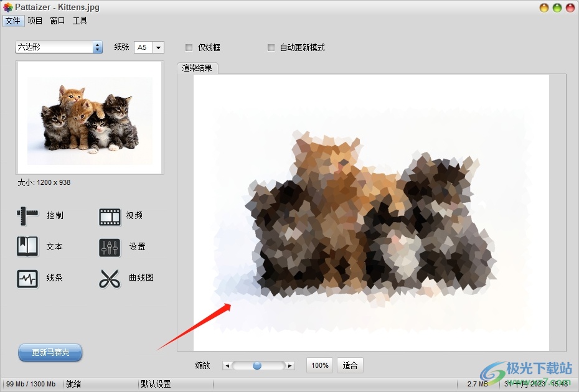This screenshot has width=579, height=392.
Task: Click the 大小: 1200 x 938 text
Action: click(x=44, y=182)
